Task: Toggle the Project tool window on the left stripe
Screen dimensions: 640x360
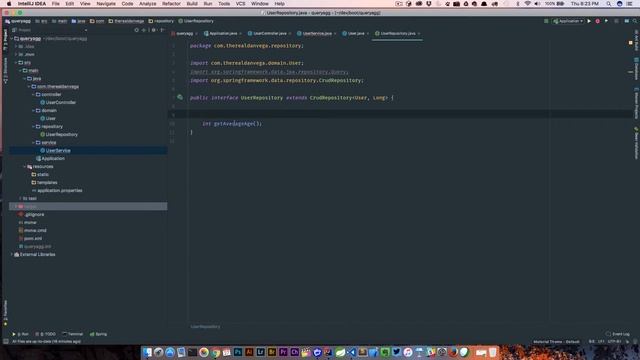Action: pos(5,40)
